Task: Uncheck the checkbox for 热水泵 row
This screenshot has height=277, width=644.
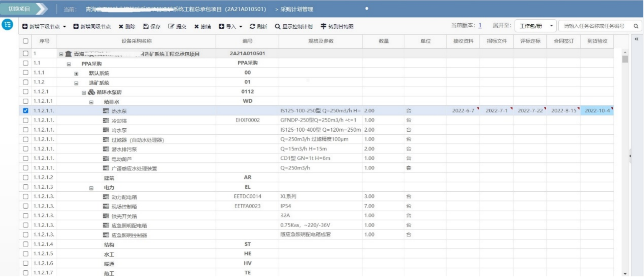Action: pos(26,111)
